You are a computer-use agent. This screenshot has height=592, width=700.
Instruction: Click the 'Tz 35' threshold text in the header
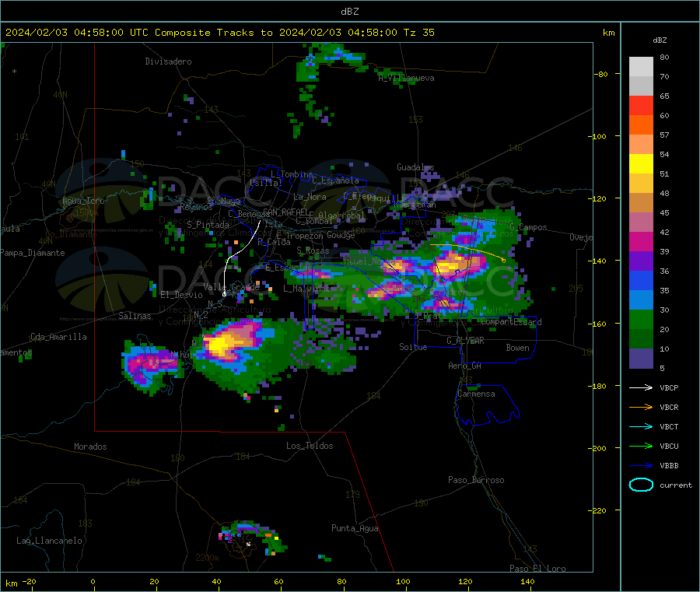click(x=418, y=33)
